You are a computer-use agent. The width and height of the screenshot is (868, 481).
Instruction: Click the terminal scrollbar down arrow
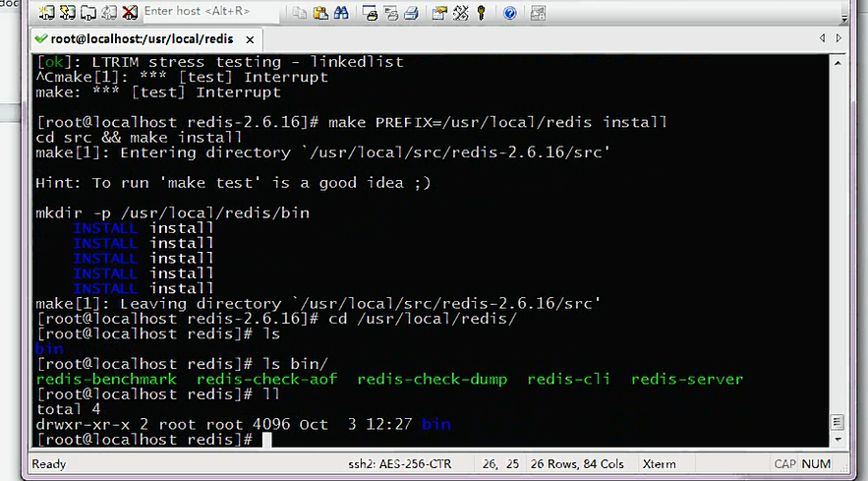tap(838, 440)
